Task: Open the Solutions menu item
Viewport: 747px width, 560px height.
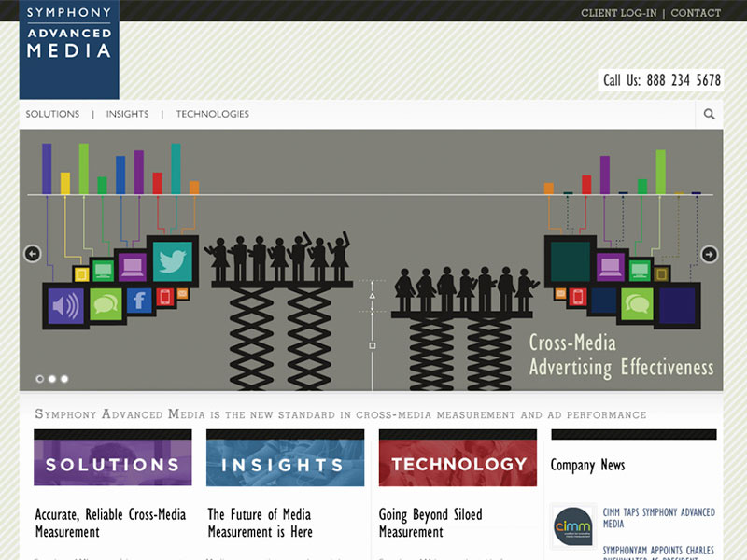Action: pyautogui.click(x=52, y=114)
